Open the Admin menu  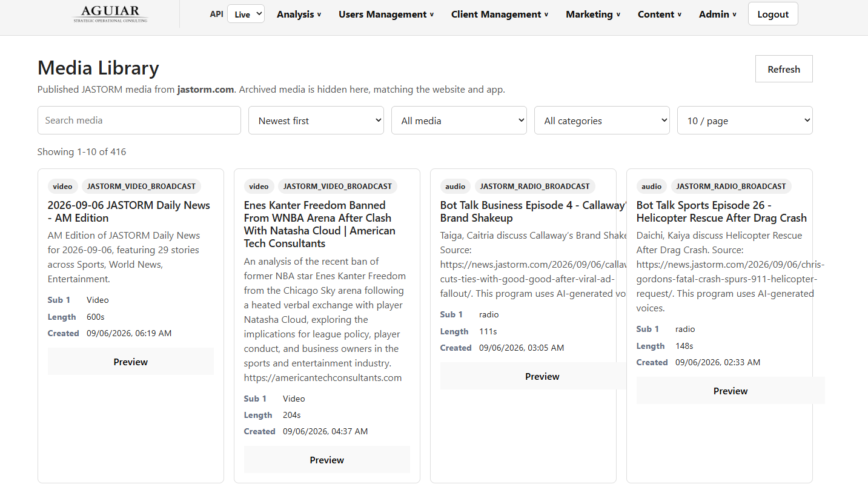(x=718, y=14)
